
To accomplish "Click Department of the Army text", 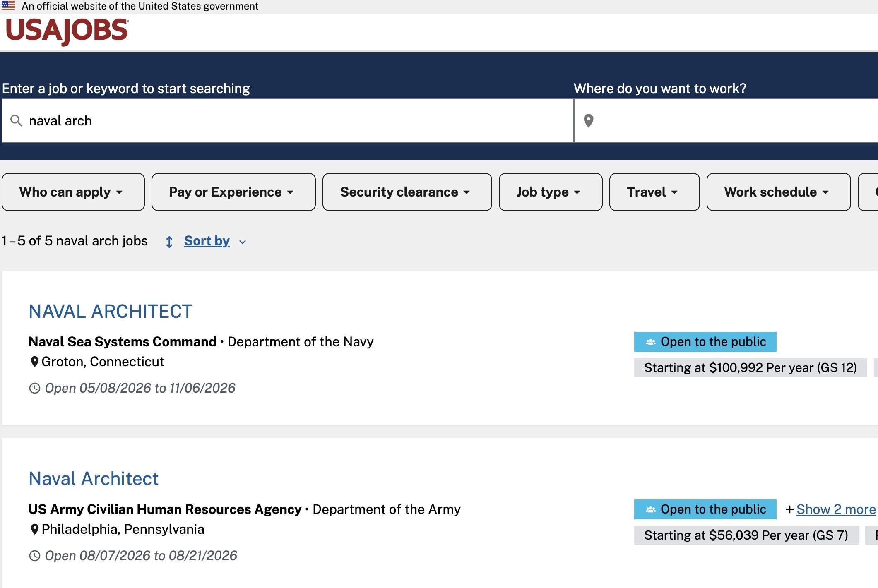I will pyautogui.click(x=387, y=509).
